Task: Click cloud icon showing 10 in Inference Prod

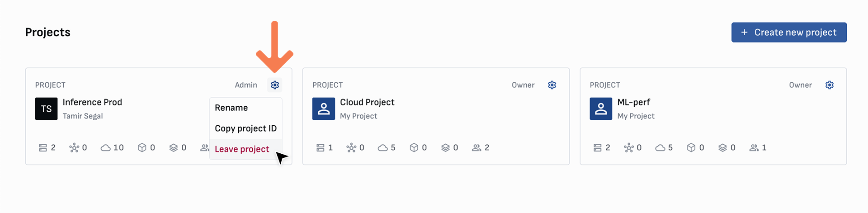Action: 105,148
